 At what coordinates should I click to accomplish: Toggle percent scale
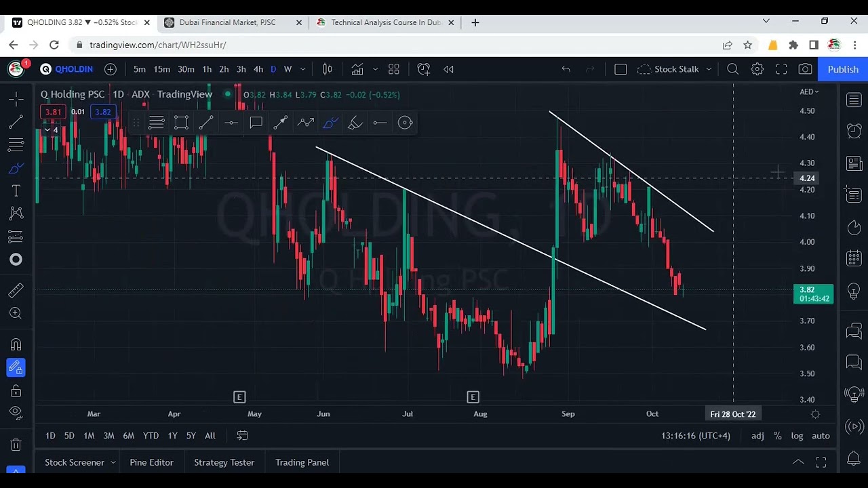tap(777, 436)
